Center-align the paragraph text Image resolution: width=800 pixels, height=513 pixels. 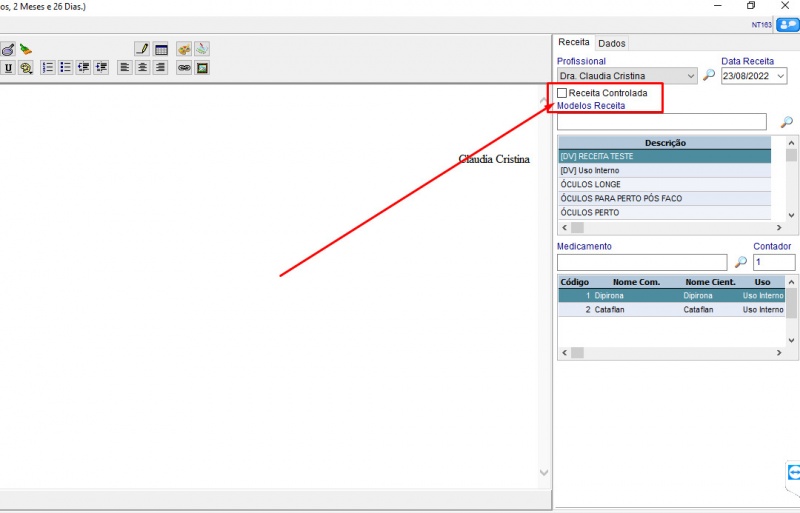click(x=143, y=68)
